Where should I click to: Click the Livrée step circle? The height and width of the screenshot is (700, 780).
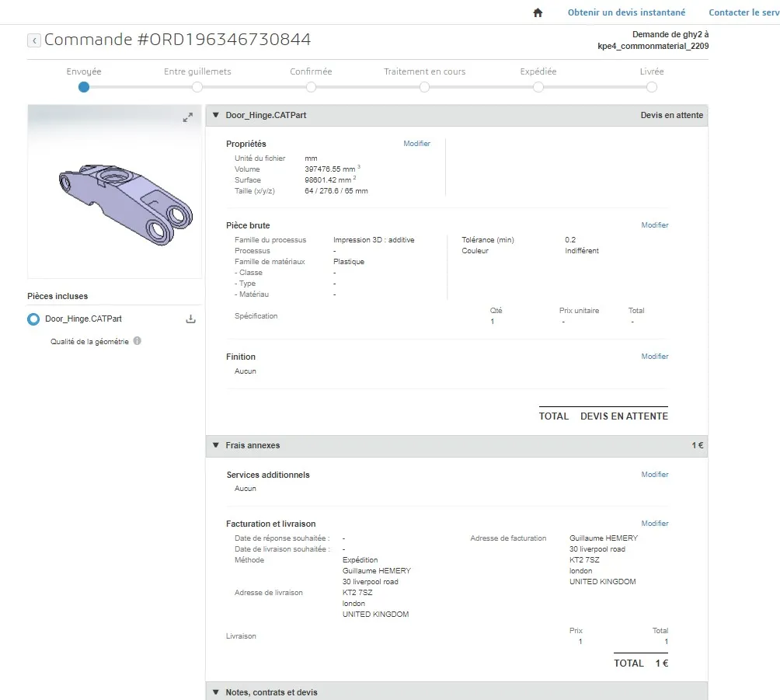pos(652,87)
